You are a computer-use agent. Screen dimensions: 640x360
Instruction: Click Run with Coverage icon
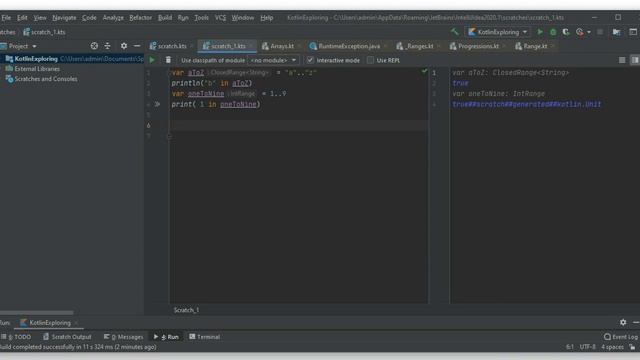click(566, 32)
